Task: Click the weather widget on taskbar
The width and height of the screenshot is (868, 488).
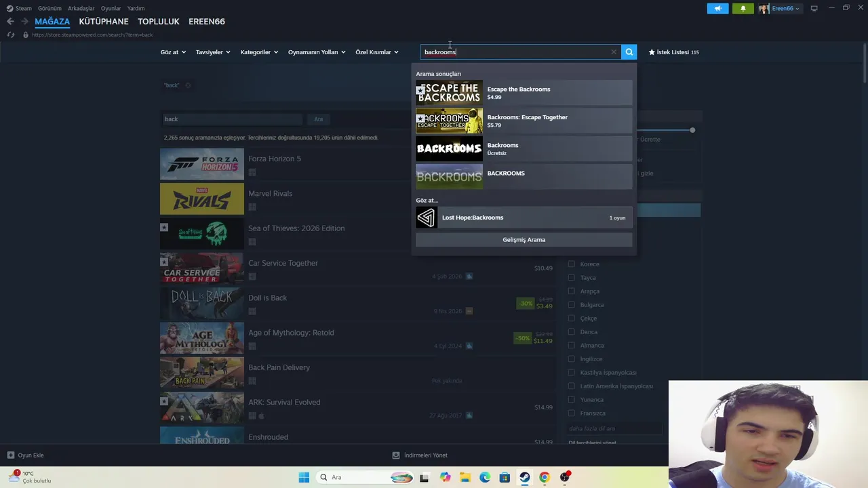Action: pyautogui.click(x=30, y=477)
